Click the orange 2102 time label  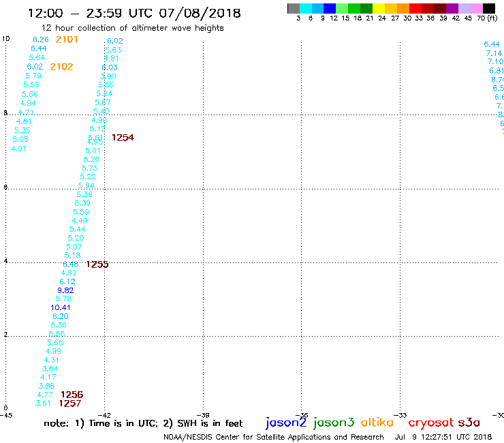tap(61, 67)
